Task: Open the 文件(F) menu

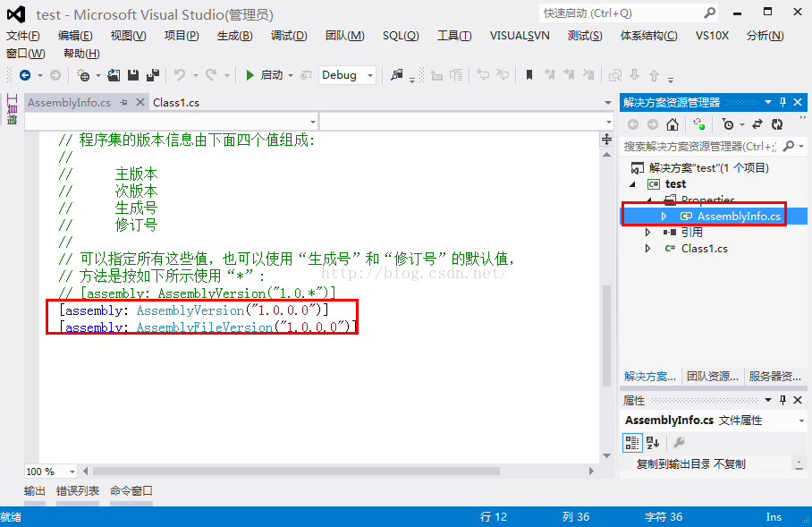Action: [22, 36]
